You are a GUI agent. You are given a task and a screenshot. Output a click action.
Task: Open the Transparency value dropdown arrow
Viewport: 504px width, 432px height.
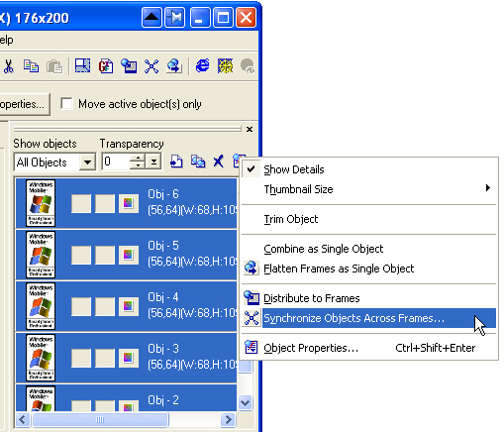pos(153,162)
